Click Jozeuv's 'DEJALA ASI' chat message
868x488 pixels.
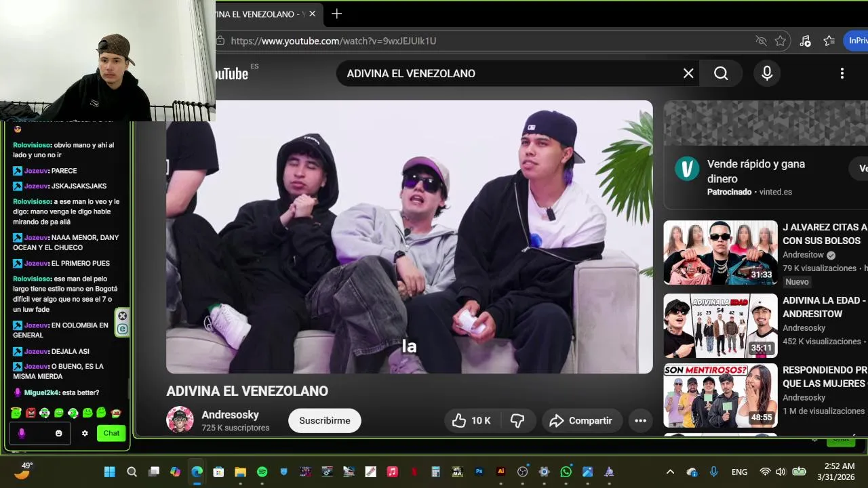point(51,351)
